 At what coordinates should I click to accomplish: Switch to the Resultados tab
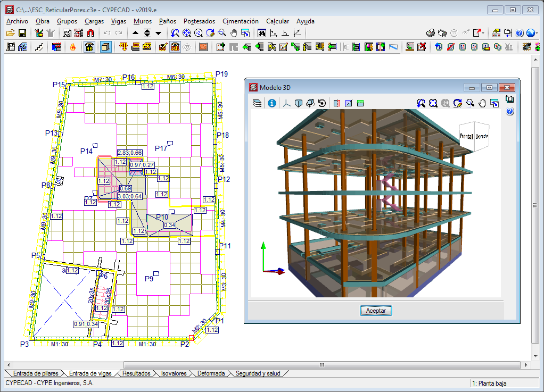[136, 373]
